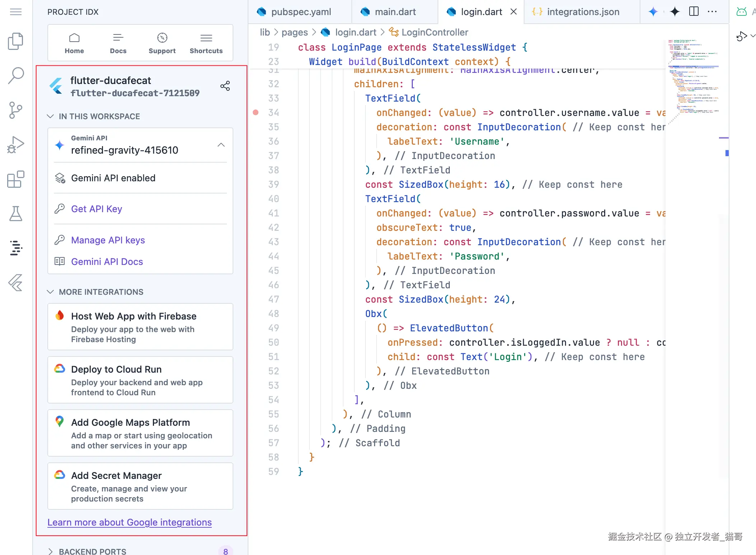Open the Search magnifier in the activity bar
The image size is (756, 555).
(15, 75)
